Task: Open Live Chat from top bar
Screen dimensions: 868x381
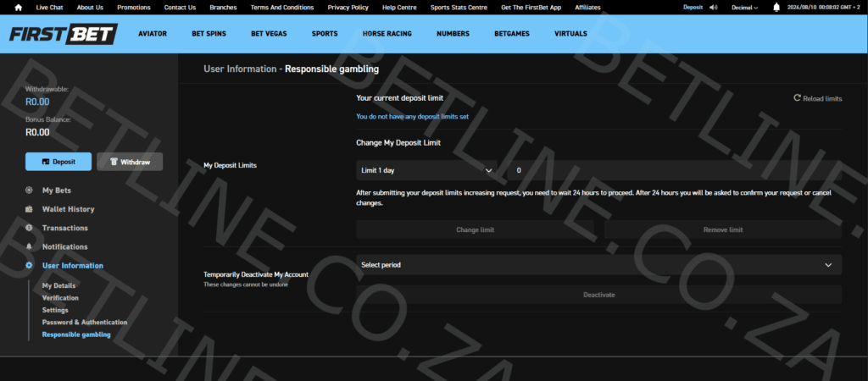Action: coord(49,7)
